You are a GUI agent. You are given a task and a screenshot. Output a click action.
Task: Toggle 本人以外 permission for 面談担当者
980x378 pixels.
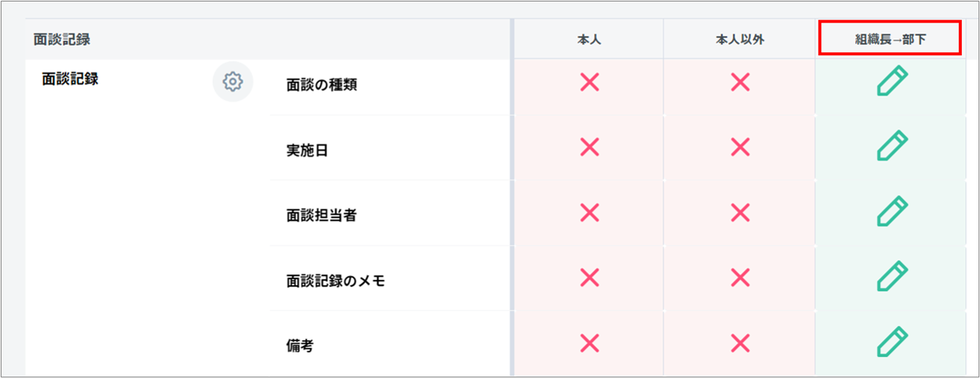[739, 213]
